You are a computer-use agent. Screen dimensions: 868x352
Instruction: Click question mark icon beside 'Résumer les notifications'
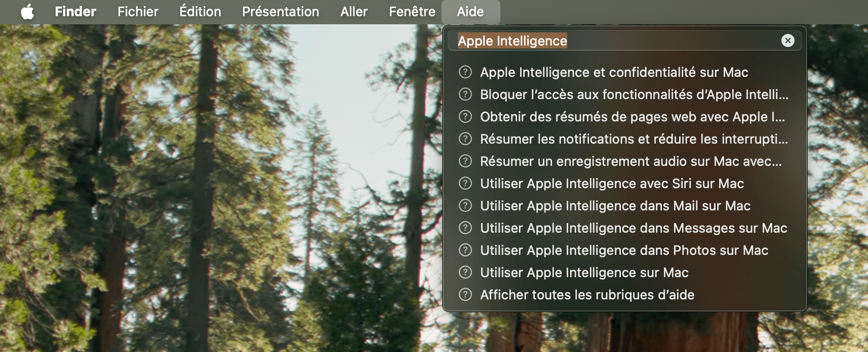point(465,139)
